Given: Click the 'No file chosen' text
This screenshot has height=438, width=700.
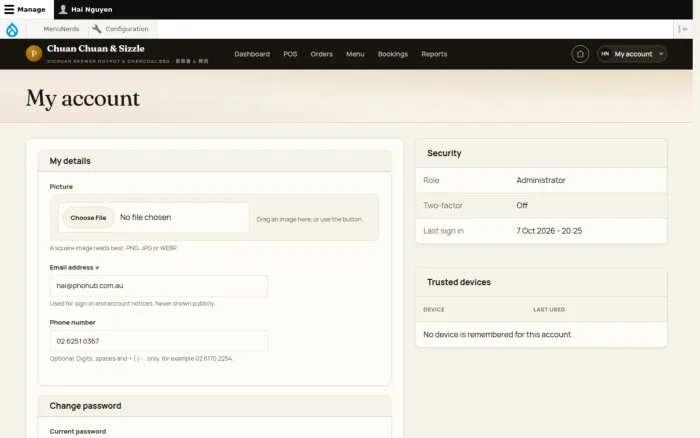Looking at the screenshot, I should click(146, 217).
